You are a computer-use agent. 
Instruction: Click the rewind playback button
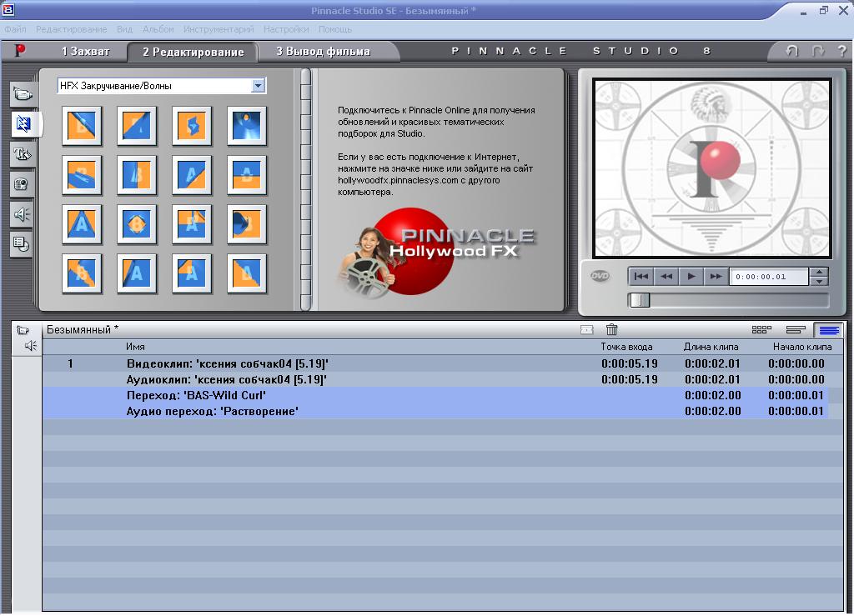[666, 277]
